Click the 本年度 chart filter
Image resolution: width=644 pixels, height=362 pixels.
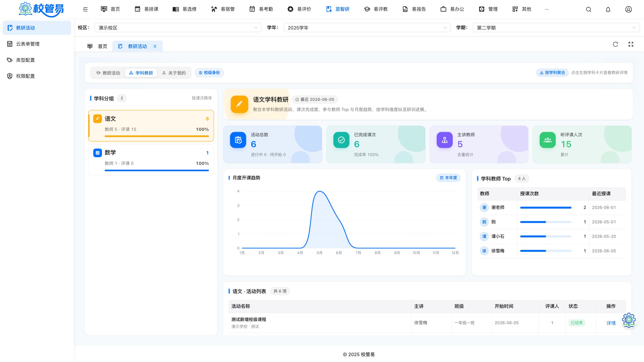tap(448, 178)
